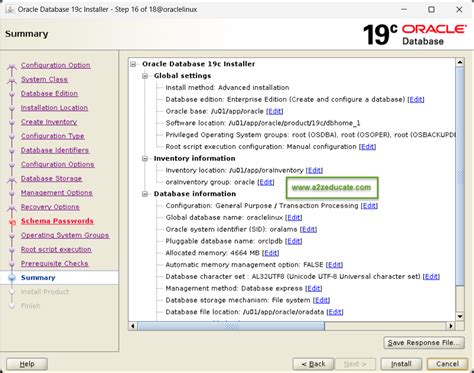
Task: Click the horizontal scrollbar right arrow
Action: [x=451, y=326]
